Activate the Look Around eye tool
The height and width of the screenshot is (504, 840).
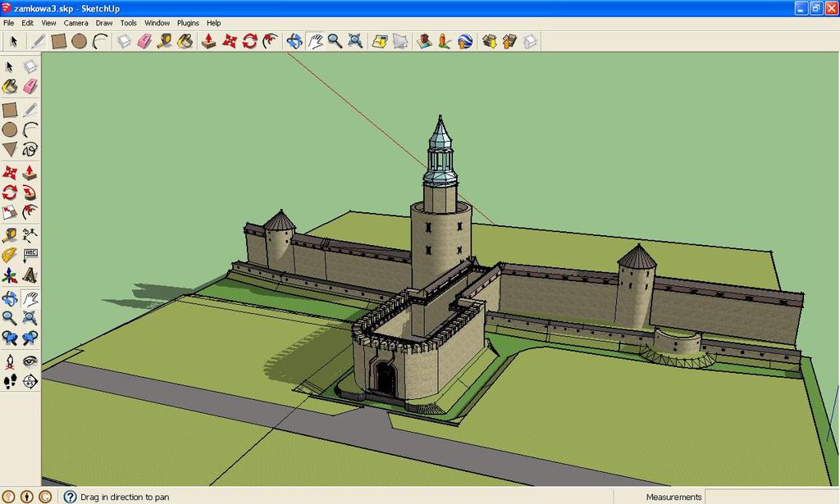click(30, 361)
